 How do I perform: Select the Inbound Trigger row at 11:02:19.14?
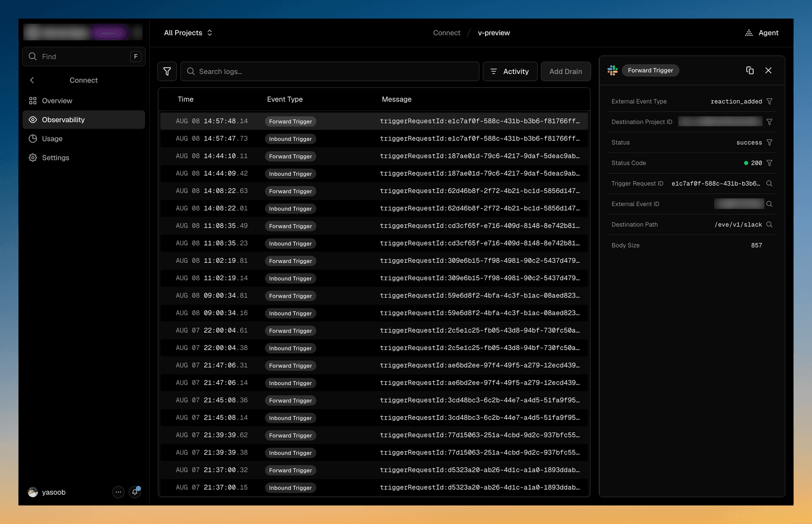pyautogui.click(x=374, y=278)
